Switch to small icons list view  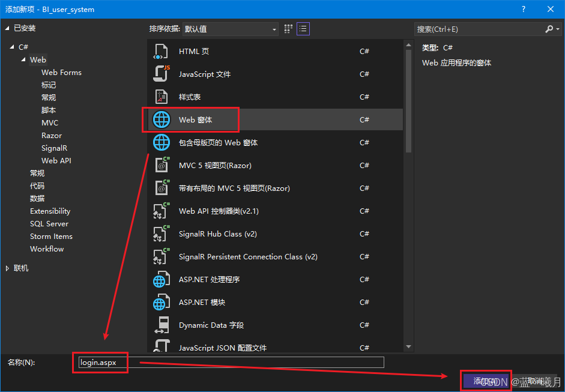pyautogui.click(x=303, y=29)
